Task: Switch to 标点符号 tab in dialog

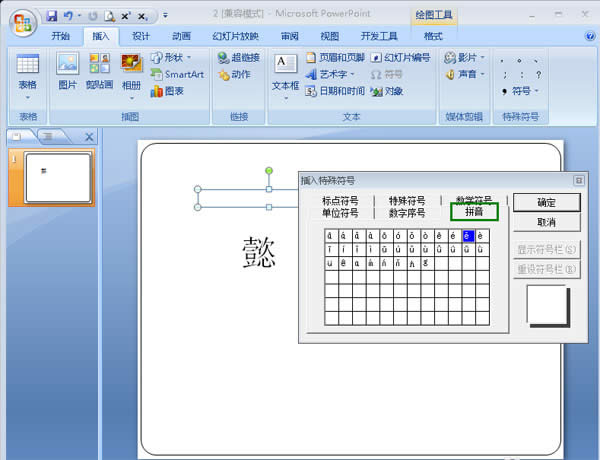Action: [x=340, y=201]
